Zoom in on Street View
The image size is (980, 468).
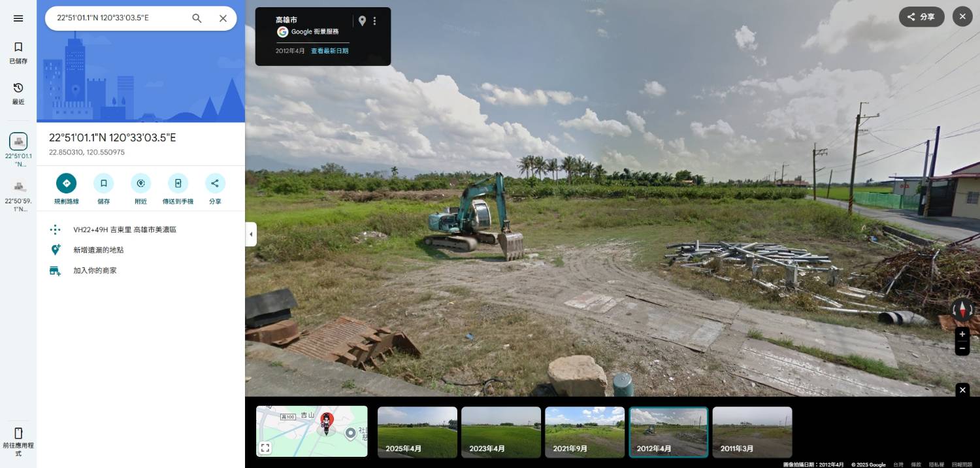point(962,334)
